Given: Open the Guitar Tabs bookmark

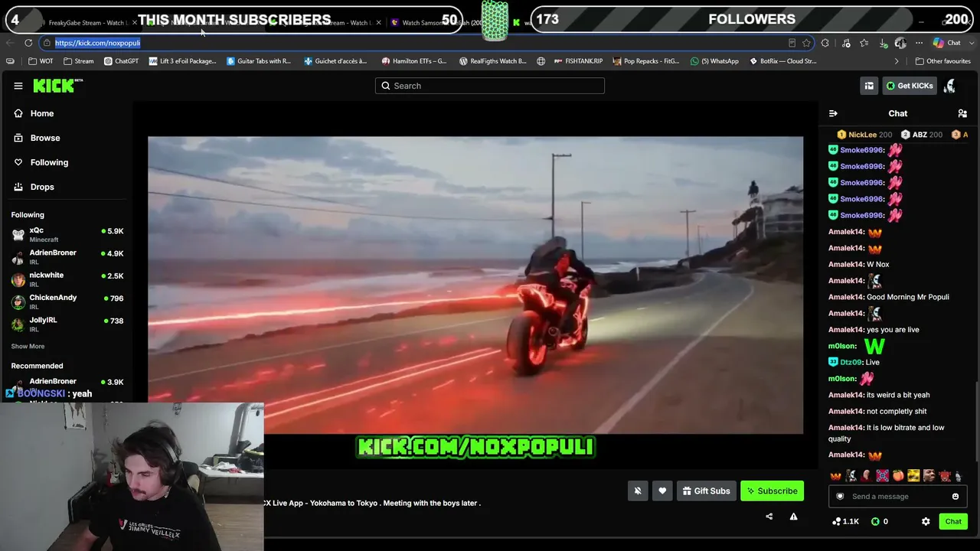Looking at the screenshot, I should pos(259,61).
